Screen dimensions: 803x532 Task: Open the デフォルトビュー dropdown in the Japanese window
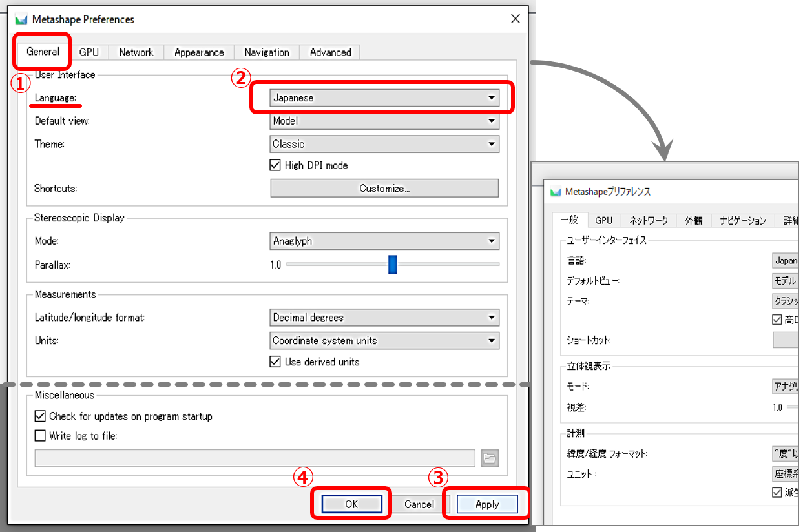(x=786, y=281)
